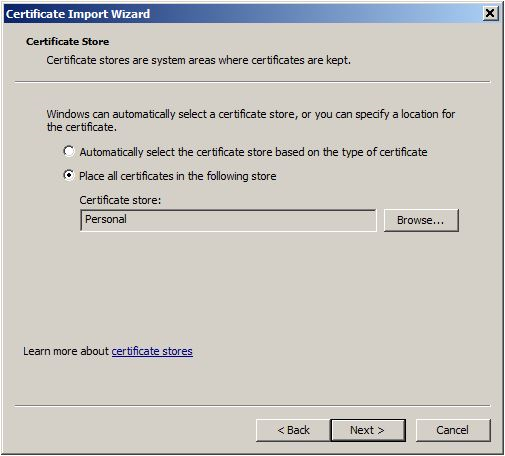Screen dimensions: 505x456
Task: Cancel the certificate import wizard
Action: click(x=453, y=430)
